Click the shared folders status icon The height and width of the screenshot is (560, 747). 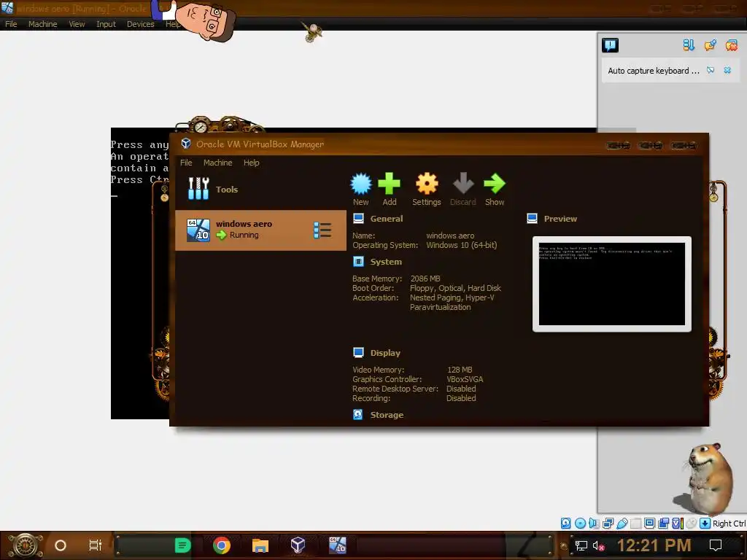pyautogui.click(x=635, y=524)
